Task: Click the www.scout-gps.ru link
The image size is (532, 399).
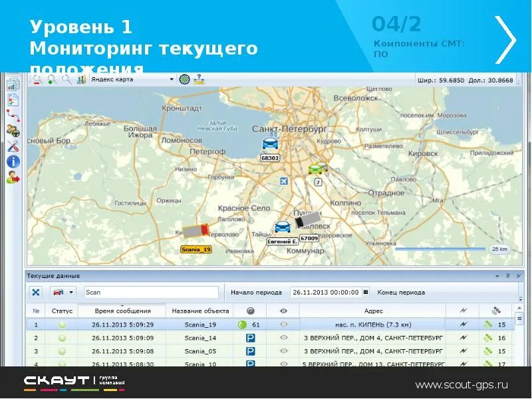Action: [x=462, y=385]
